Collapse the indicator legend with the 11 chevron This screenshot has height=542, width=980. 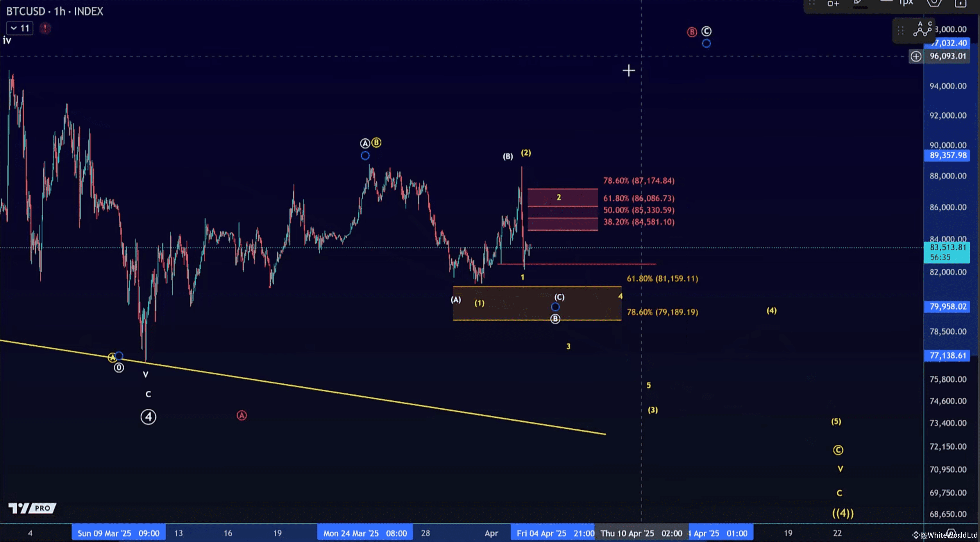(x=20, y=28)
